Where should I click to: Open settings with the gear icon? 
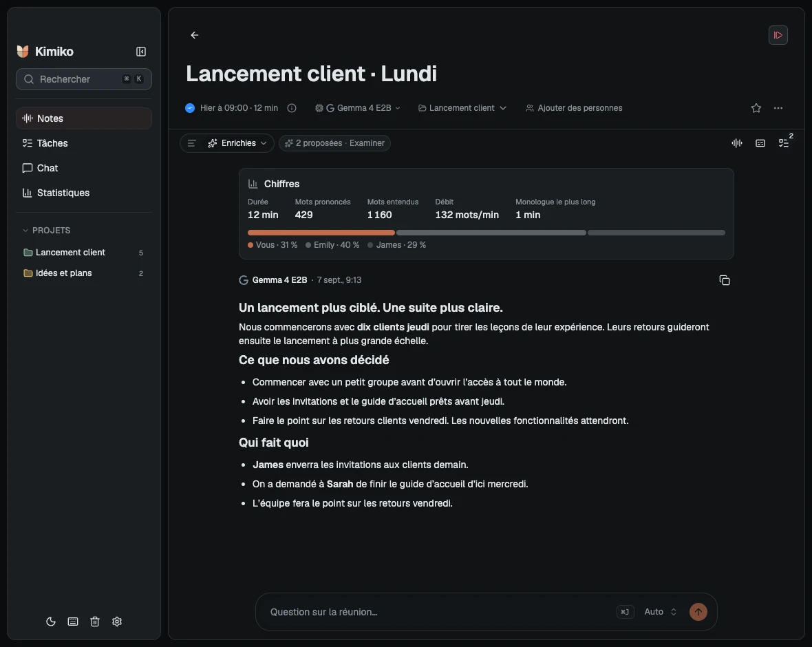click(x=117, y=622)
